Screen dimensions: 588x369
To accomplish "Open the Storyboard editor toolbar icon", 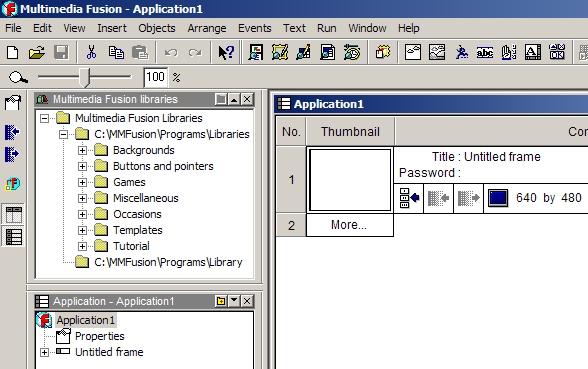I will [x=256, y=52].
